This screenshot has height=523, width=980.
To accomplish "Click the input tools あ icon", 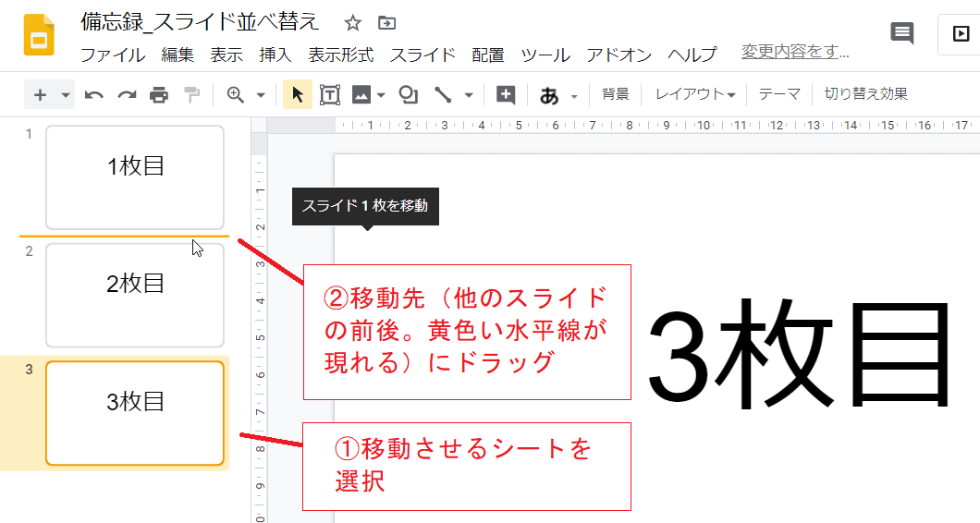I will click(x=549, y=95).
